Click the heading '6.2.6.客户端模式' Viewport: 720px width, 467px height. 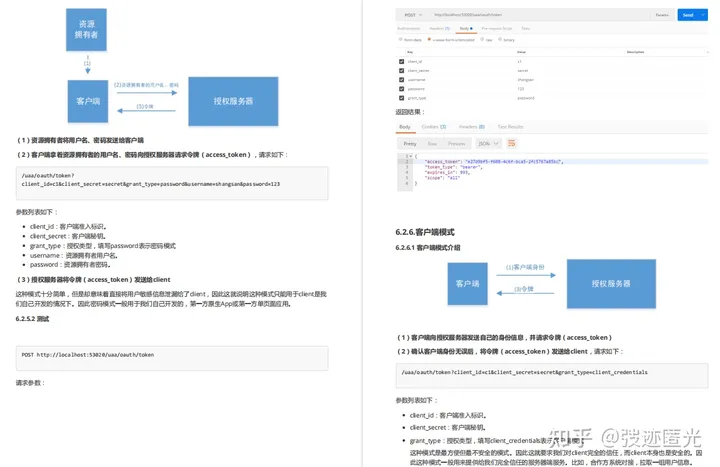425,232
